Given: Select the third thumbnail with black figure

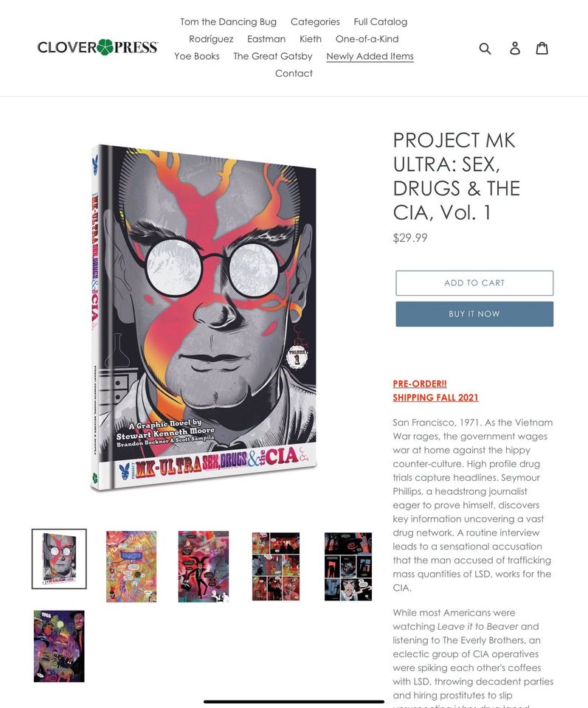Looking at the screenshot, I should 203,566.
